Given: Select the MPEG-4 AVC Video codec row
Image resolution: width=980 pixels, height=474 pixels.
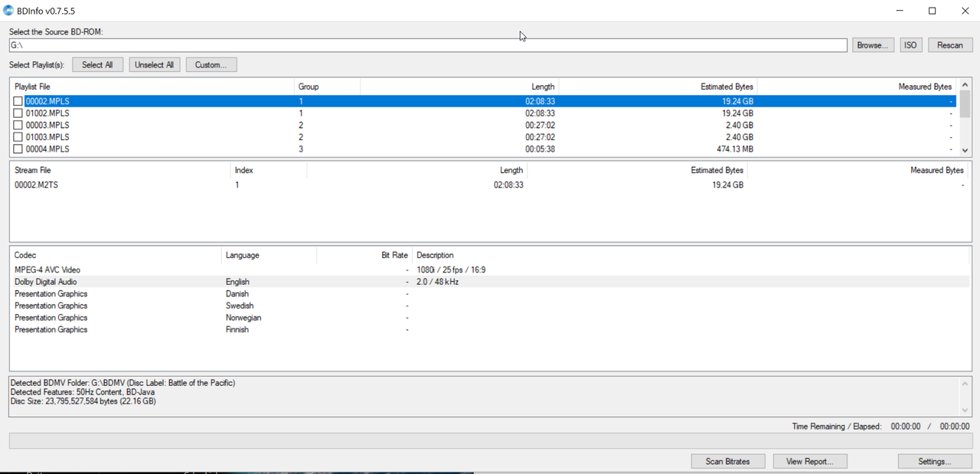Looking at the screenshot, I should [x=490, y=270].
